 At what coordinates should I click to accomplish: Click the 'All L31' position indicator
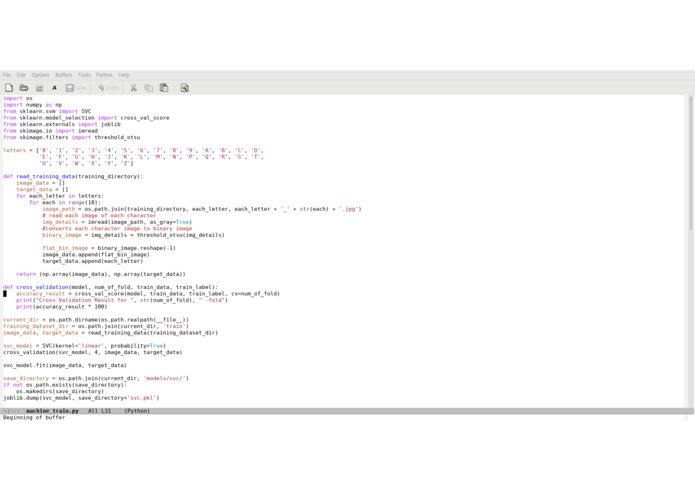coord(99,411)
